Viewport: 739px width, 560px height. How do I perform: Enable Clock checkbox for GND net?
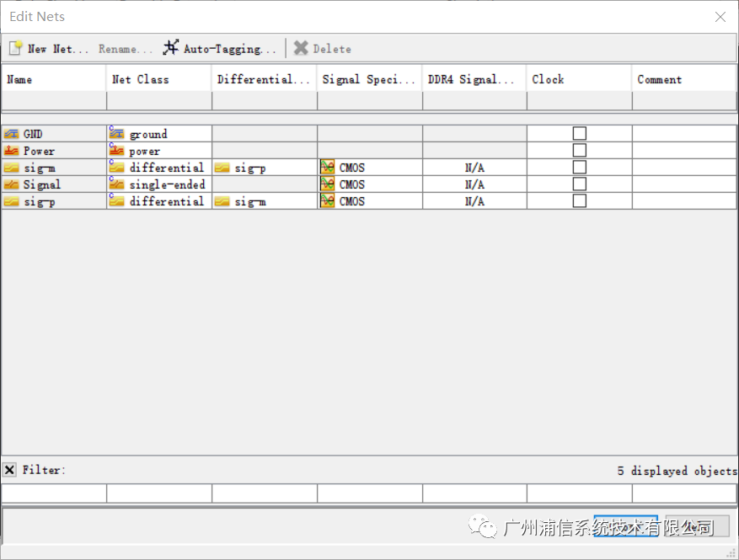coord(580,133)
